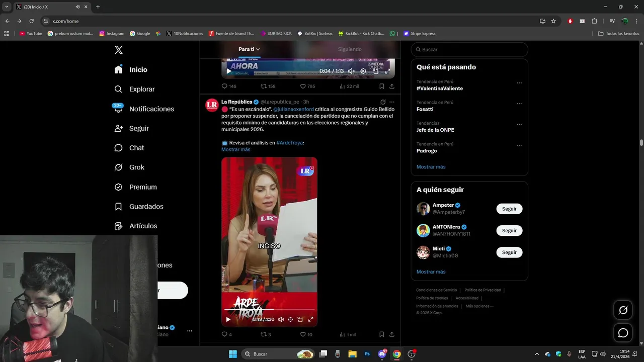Make AHORA video fullscreen
The height and width of the screenshot is (362, 644).
pos(387,71)
